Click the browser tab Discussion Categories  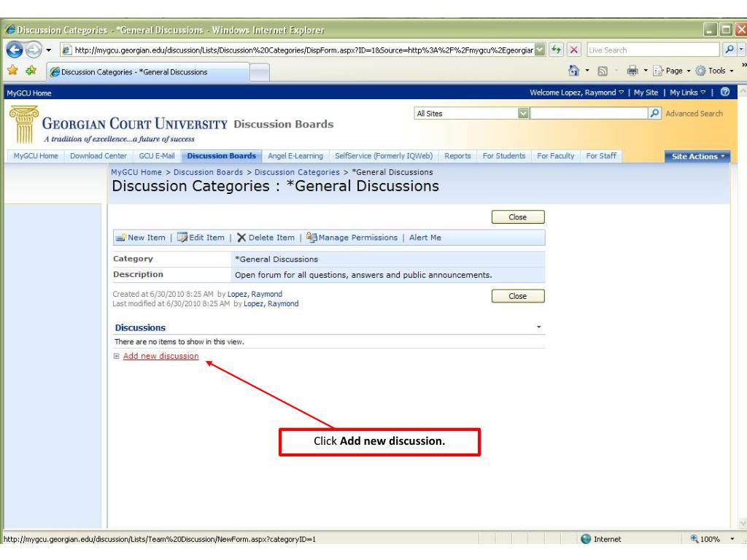(147, 72)
